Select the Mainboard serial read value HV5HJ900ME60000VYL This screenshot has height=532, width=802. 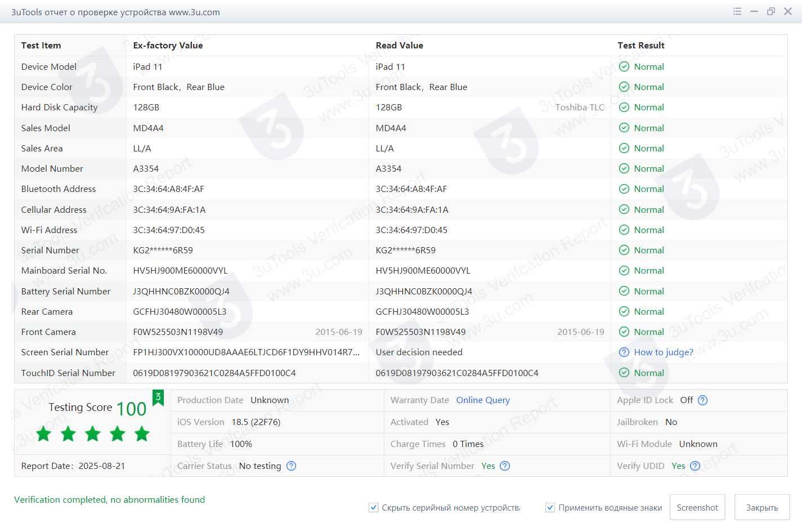coord(423,271)
